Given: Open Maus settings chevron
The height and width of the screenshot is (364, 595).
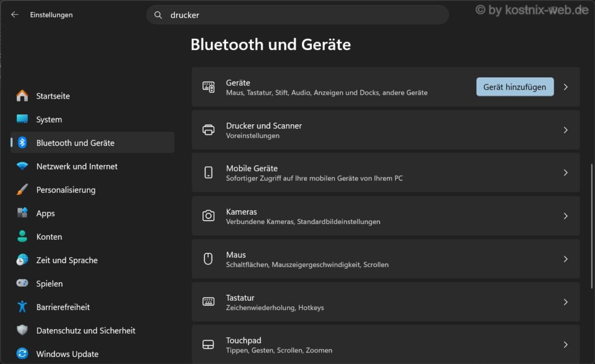Looking at the screenshot, I should point(565,259).
